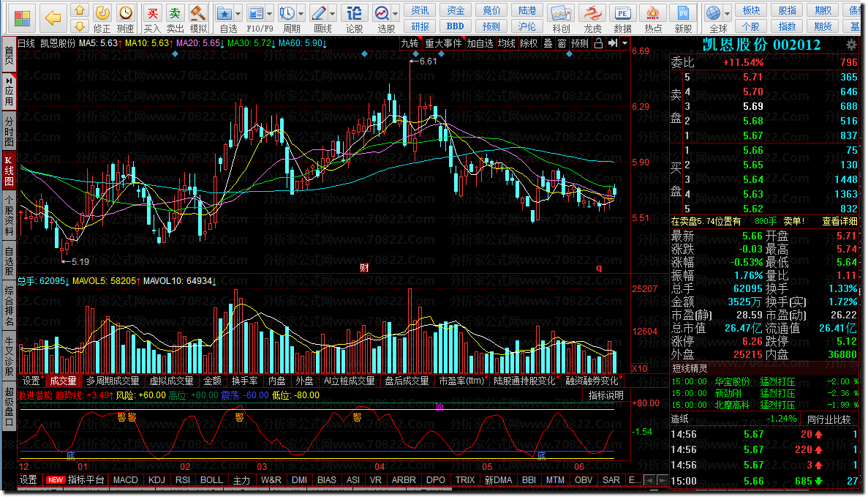868x497 pixels.
Task: Click the 周期 period clock icon
Action: click(x=287, y=12)
